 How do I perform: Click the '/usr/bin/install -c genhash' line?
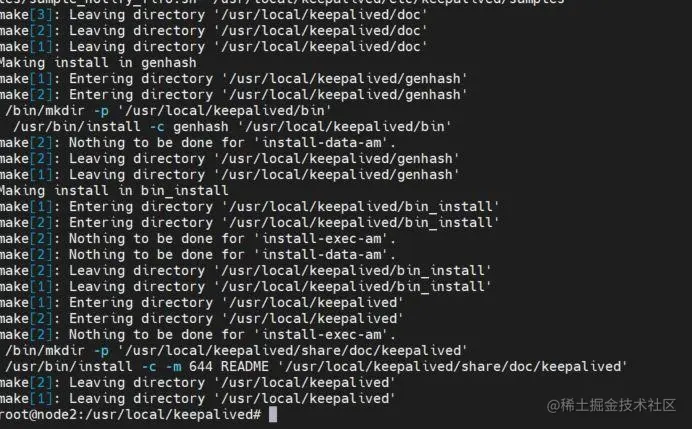coord(232,127)
